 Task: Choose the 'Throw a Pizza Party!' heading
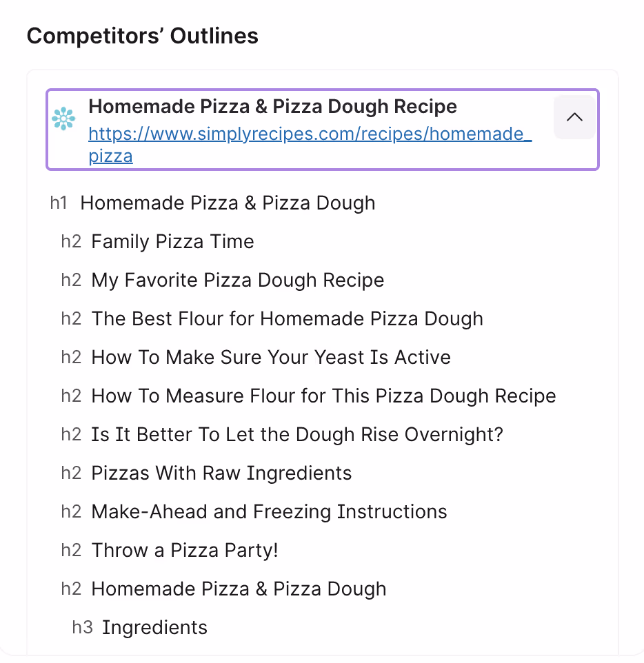[185, 551]
